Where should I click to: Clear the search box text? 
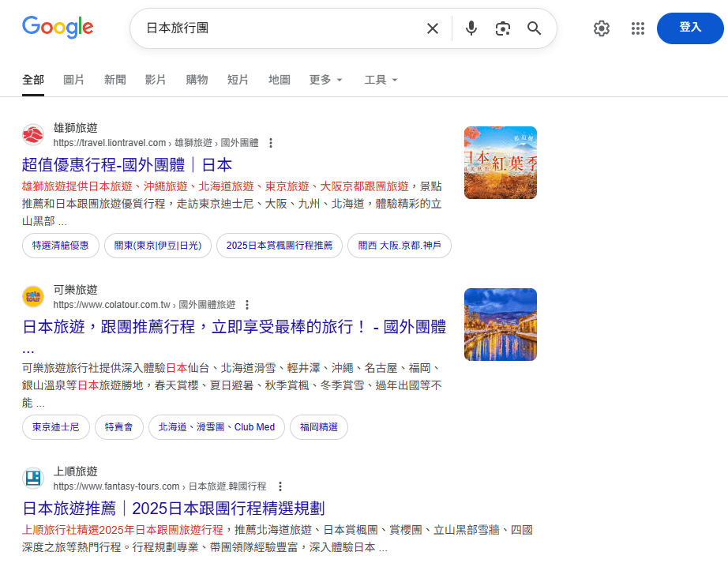click(x=432, y=28)
